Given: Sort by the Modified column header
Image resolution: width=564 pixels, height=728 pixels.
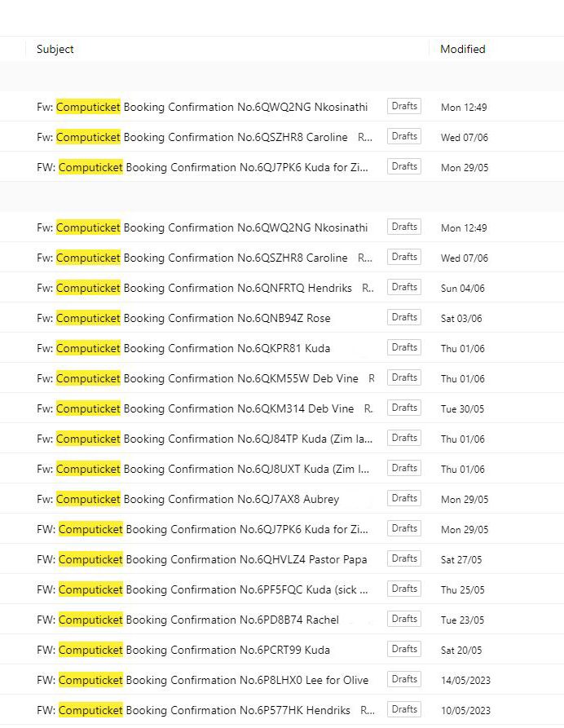Looking at the screenshot, I should point(462,49).
